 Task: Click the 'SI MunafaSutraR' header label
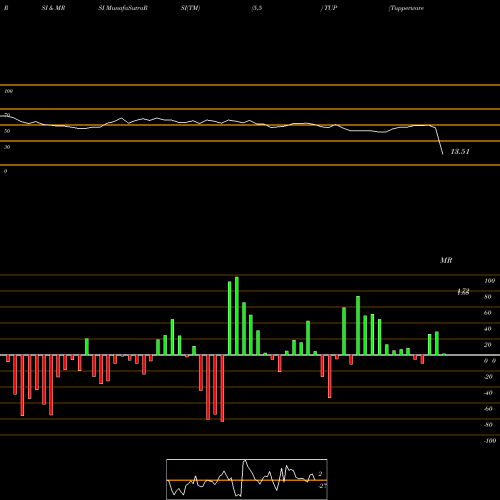click(x=123, y=8)
